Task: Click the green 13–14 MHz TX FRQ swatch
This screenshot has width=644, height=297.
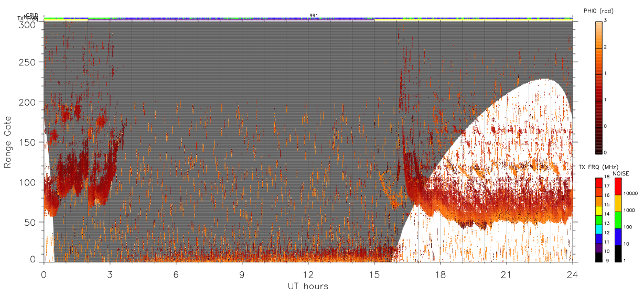Action: coord(598,220)
